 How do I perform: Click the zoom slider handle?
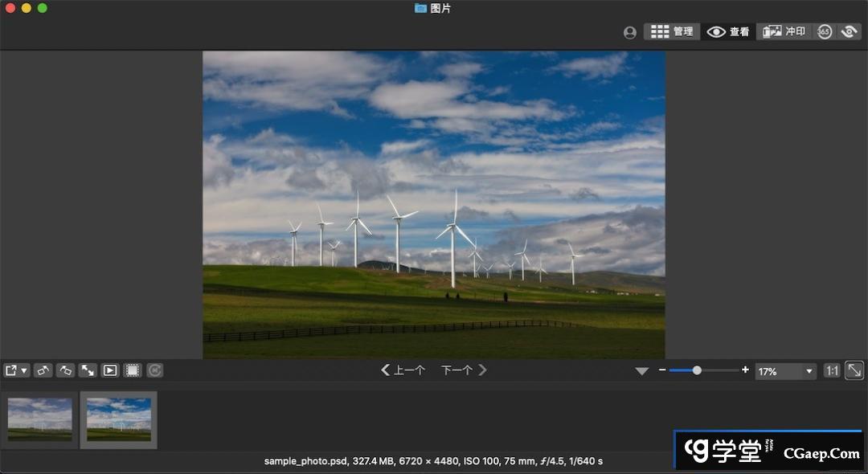click(x=697, y=370)
